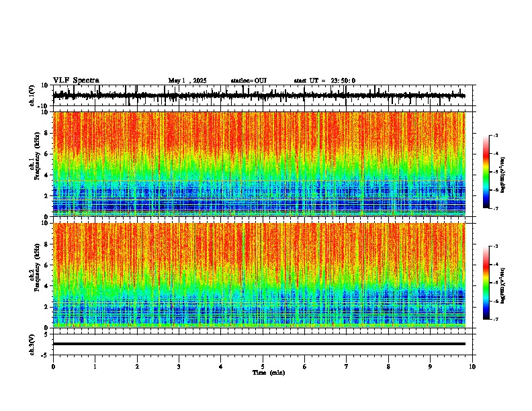Click the "ch.3(V)" axis label
This screenshot has height=411, width=532.
32,345
